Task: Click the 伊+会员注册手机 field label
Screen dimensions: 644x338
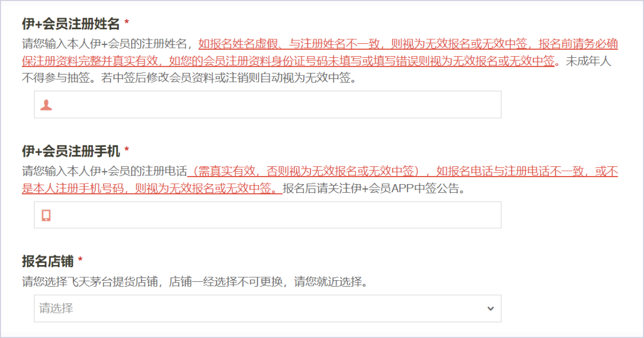Action: click(71, 150)
